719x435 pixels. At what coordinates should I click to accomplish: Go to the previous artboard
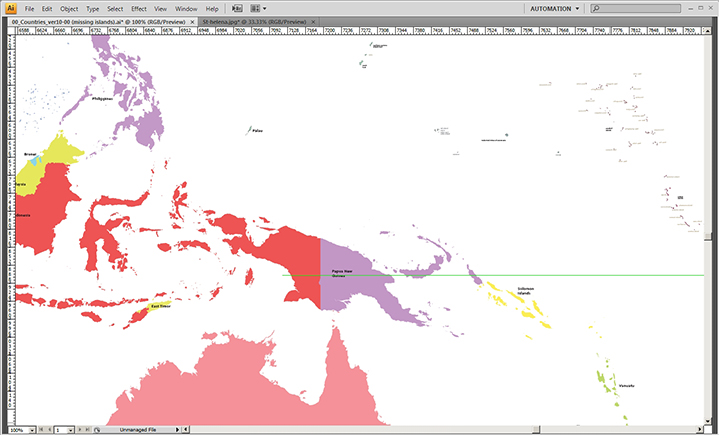50,429
